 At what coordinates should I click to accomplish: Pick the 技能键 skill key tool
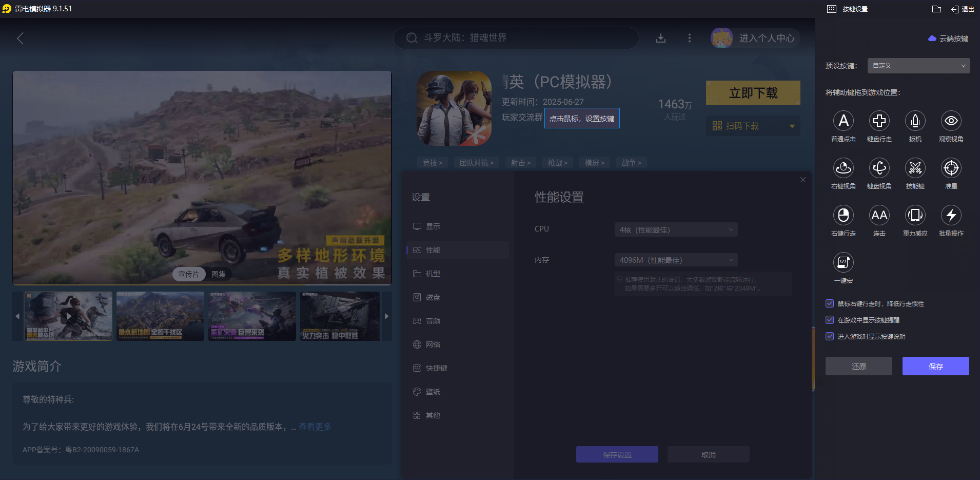pos(915,168)
